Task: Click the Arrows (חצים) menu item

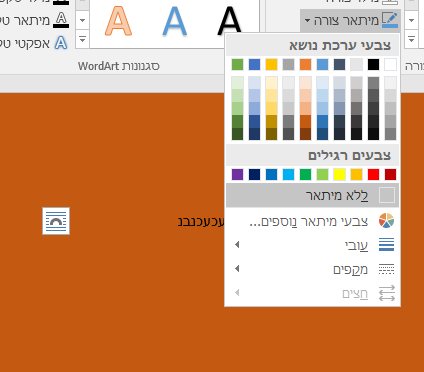Action: [312, 293]
